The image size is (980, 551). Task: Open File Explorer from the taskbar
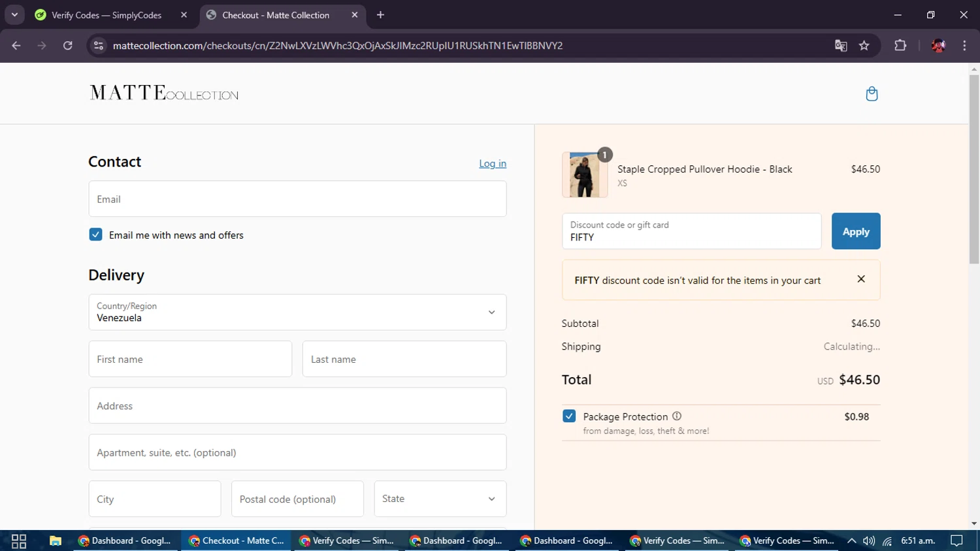56,541
